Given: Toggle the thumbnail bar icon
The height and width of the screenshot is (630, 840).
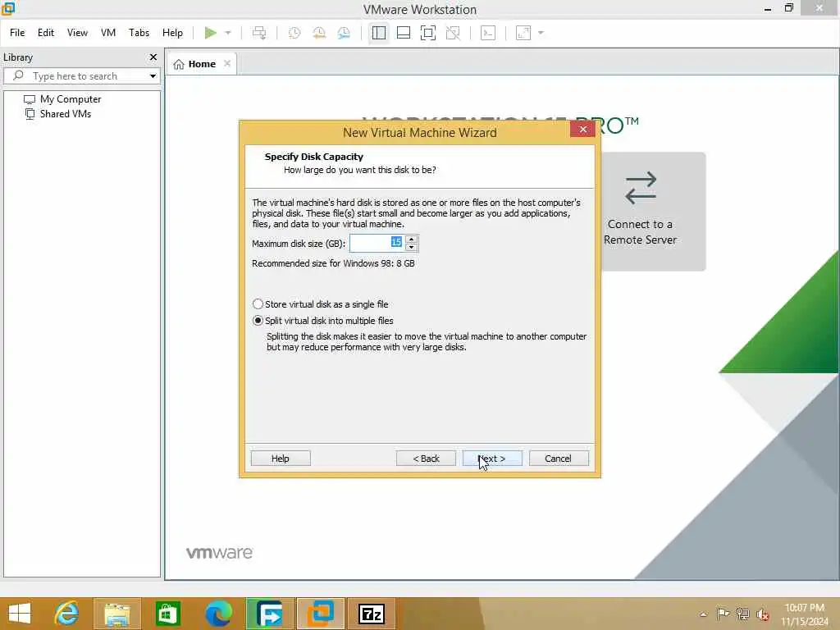Looking at the screenshot, I should coord(404,33).
